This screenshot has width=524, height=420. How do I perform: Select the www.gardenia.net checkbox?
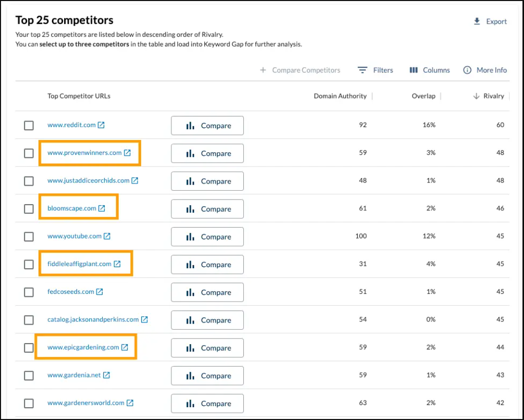point(29,375)
